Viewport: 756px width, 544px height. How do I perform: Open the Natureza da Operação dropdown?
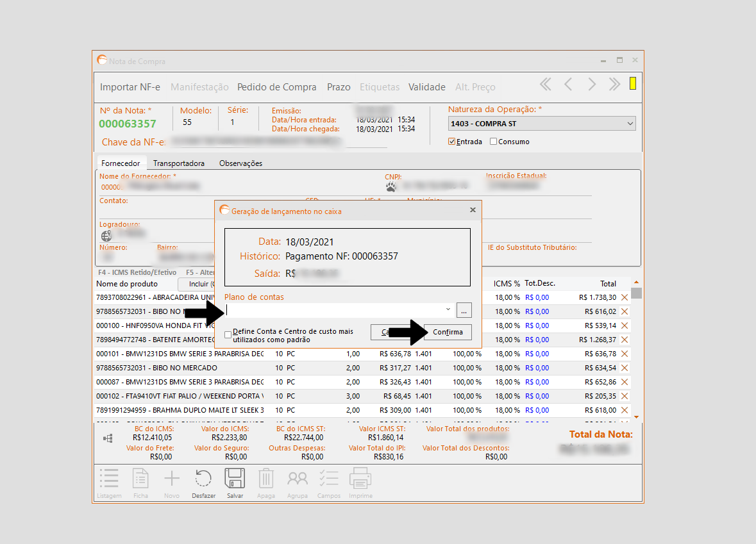coord(630,124)
